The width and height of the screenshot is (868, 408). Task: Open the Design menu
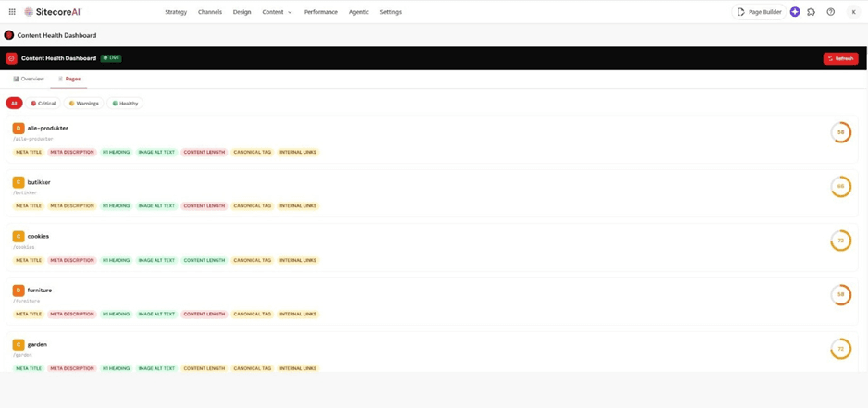pyautogui.click(x=242, y=12)
